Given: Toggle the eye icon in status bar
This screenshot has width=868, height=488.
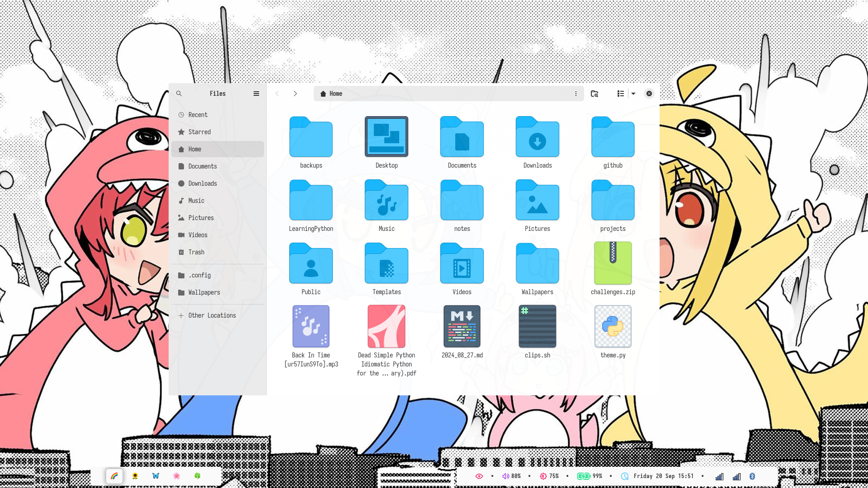Looking at the screenshot, I should click(x=479, y=476).
